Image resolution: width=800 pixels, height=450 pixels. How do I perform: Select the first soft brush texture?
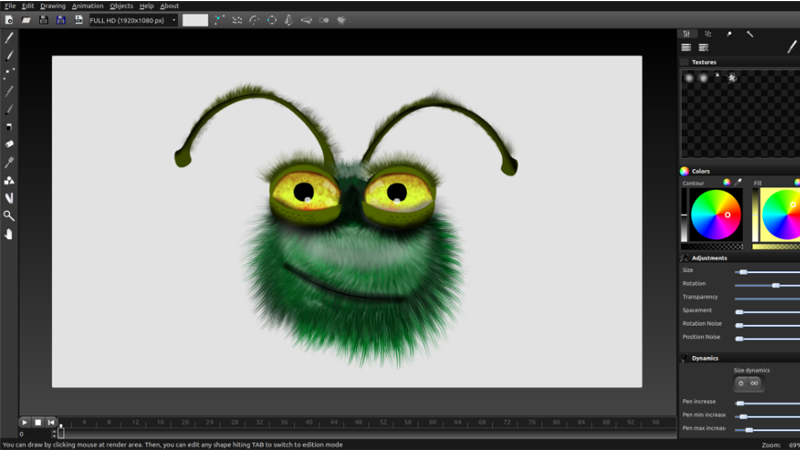[x=687, y=78]
